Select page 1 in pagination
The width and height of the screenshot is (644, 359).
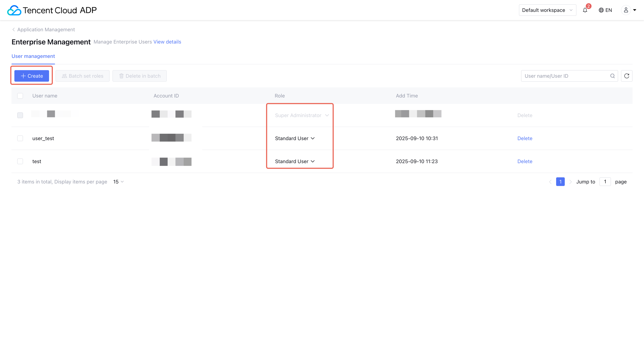tap(560, 182)
